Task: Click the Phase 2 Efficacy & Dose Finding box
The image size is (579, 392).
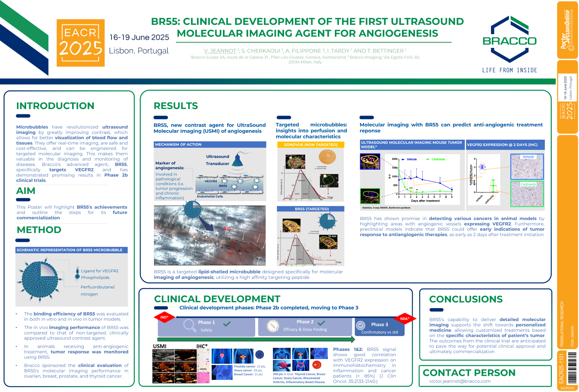Action: (x=305, y=326)
